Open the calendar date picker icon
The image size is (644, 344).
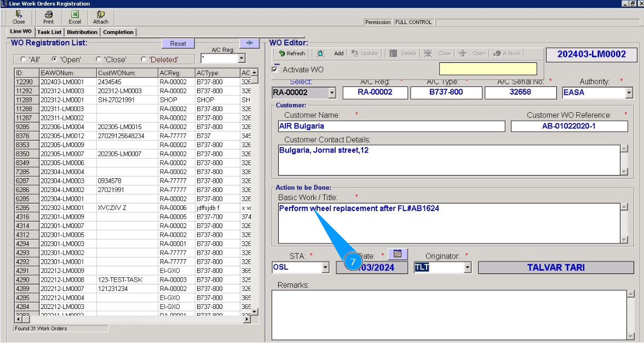(x=398, y=254)
